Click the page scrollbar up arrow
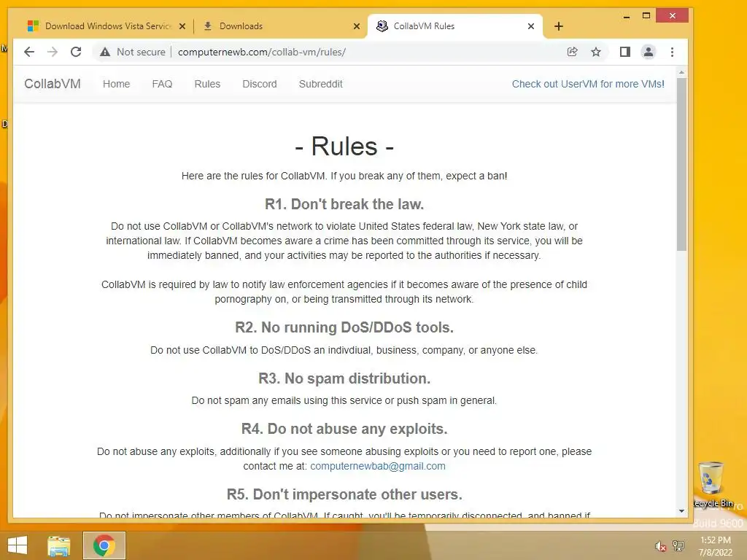747x560 pixels. [681, 72]
